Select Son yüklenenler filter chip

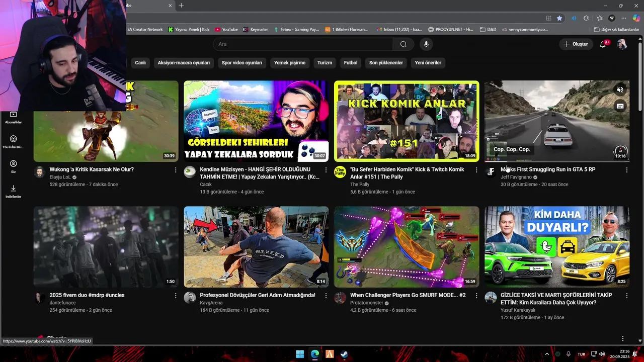386,63
